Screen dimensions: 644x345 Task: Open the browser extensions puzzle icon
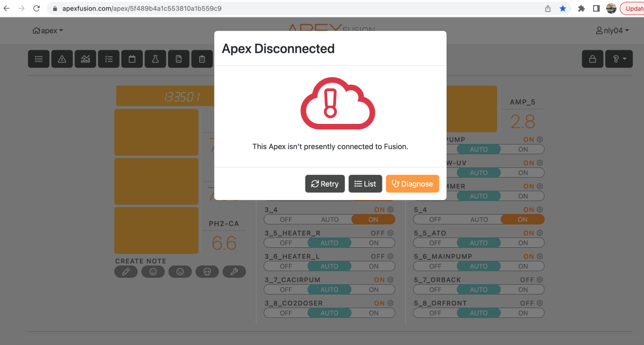pyautogui.click(x=582, y=9)
